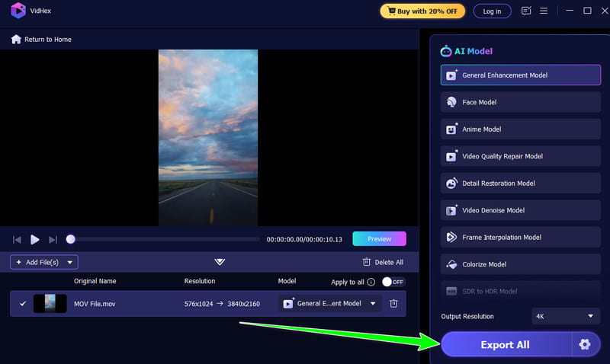This screenshot has height=364, width=610.
Task: Open export settings gear icon
Action: tap(585, 344)
